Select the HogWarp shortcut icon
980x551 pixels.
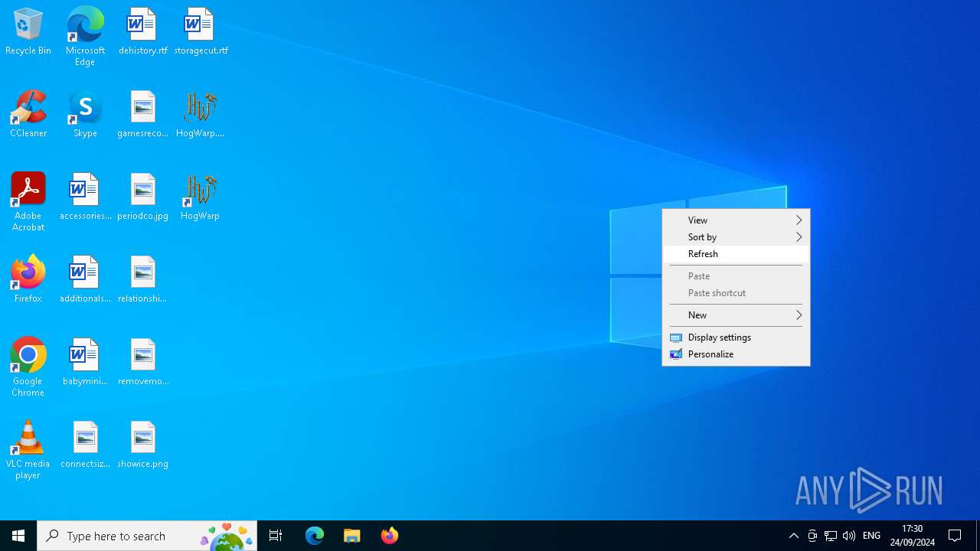click(x=200, y=197)
